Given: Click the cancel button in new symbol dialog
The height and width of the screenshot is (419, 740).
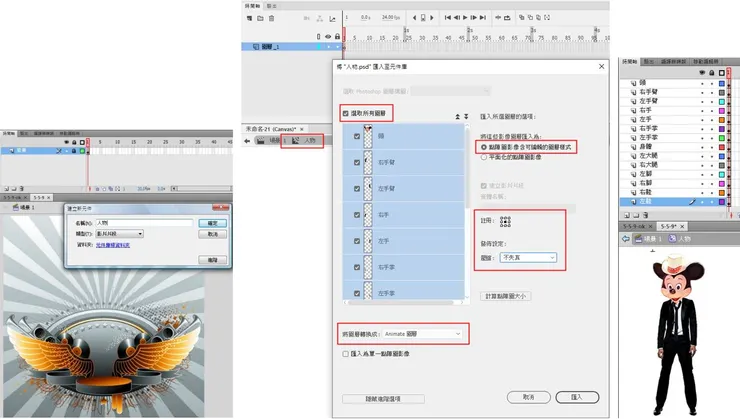Looking at the screenshot, I should click(x=213, y=234).
